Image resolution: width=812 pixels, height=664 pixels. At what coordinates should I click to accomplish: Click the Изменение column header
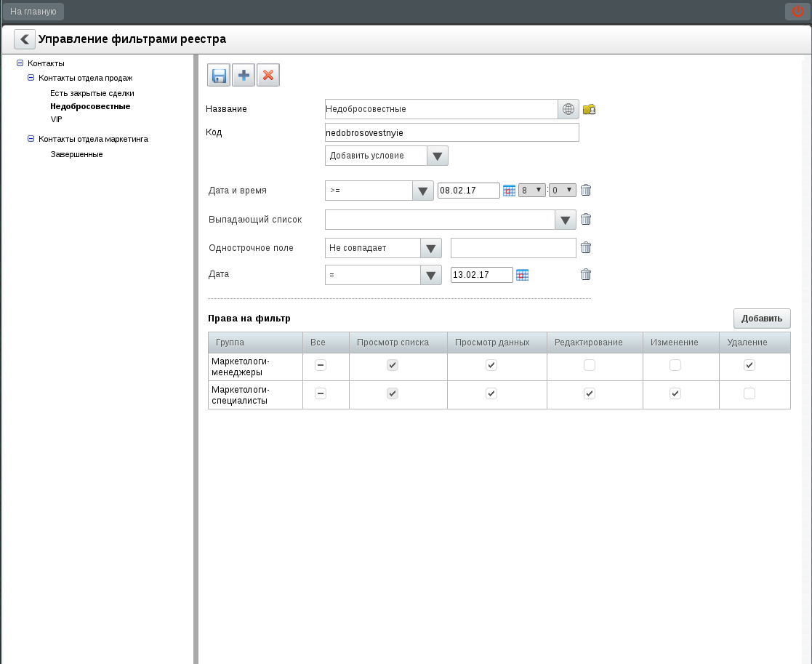pos(681,343)
